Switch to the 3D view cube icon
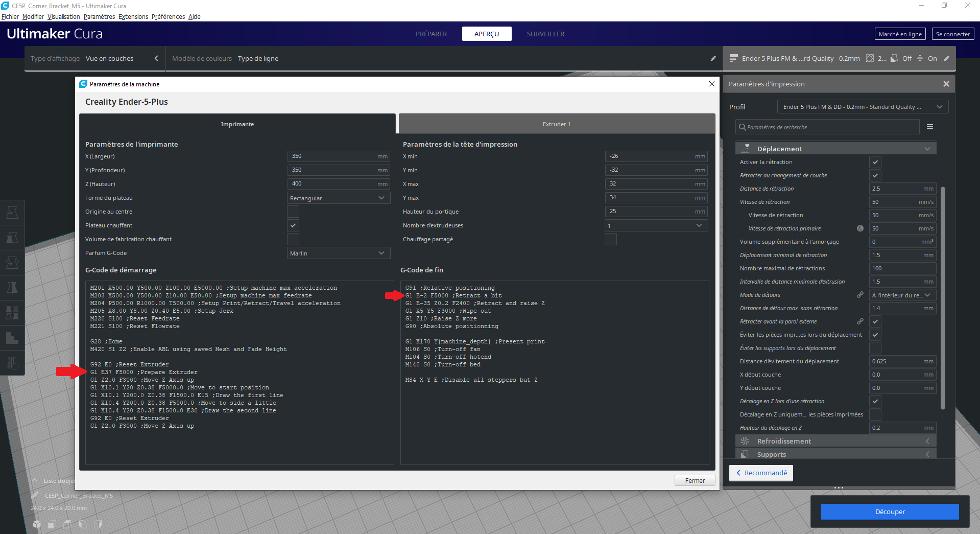 coord(37,524)
